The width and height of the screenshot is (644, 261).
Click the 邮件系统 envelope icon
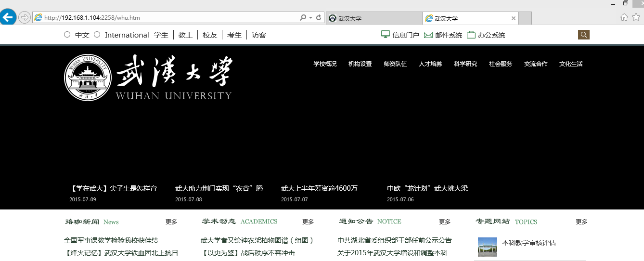point(428,35)
